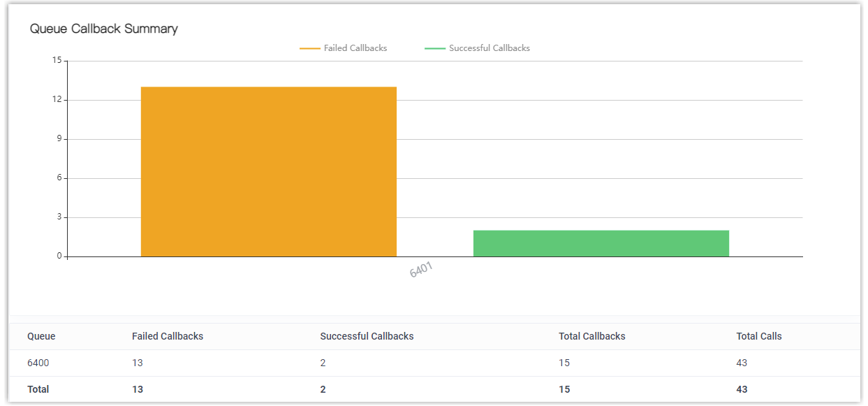Select the bold Total row label
This screenshot has height=406, width=868.
38,389
